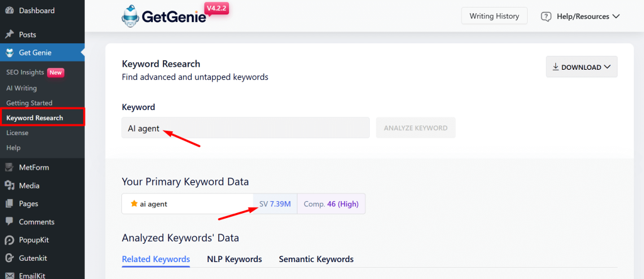
Task: Open PopupKit menu label
Action: (34, 239)
